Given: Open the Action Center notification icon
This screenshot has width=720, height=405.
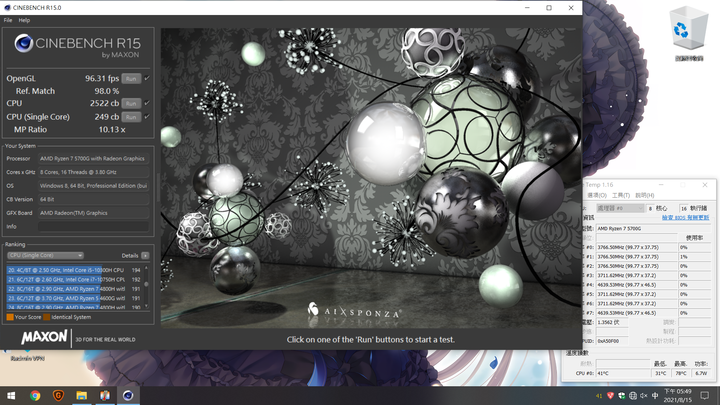Looking at the screenshot, I should pos(705,395).
